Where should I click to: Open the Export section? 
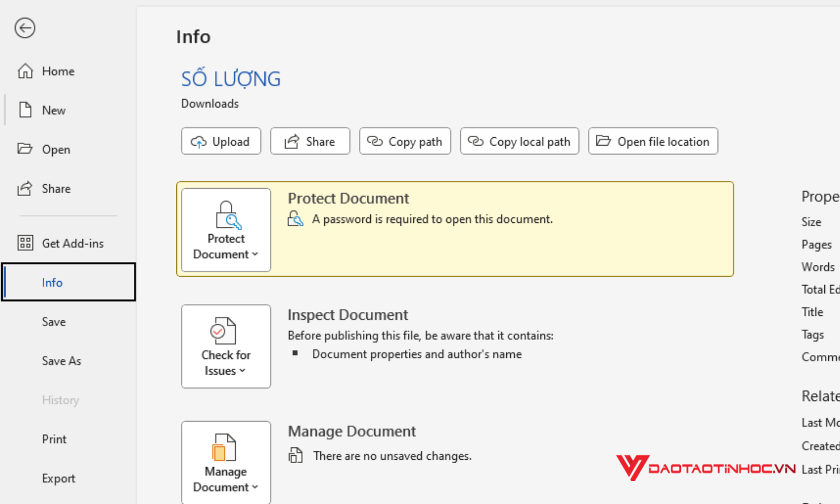(x=59, y=478)
